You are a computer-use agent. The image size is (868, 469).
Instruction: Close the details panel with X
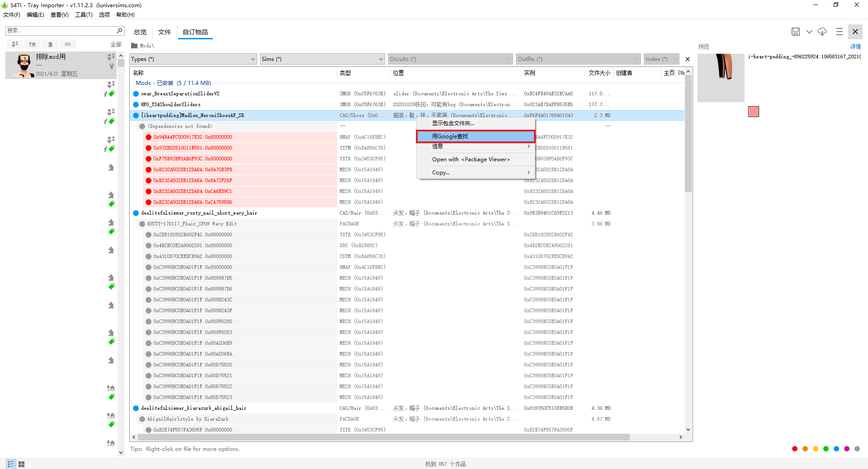coord(855,32)
